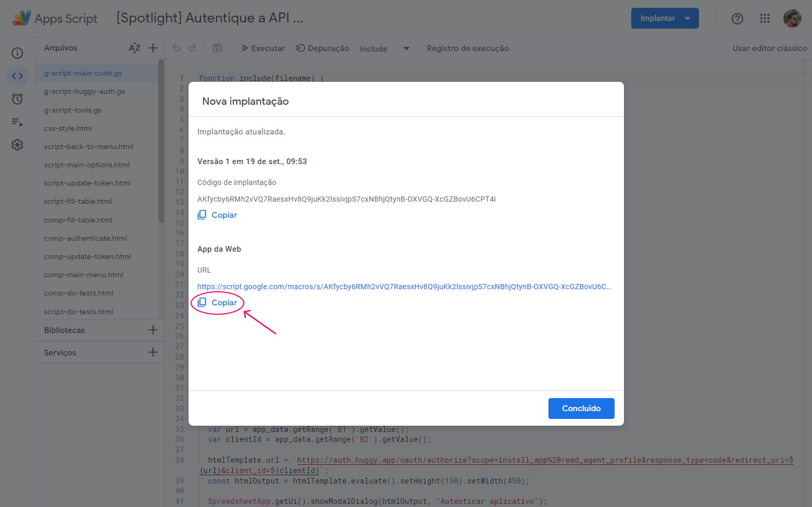
Task: Open the Executions list icon
Action: point(17,122)
